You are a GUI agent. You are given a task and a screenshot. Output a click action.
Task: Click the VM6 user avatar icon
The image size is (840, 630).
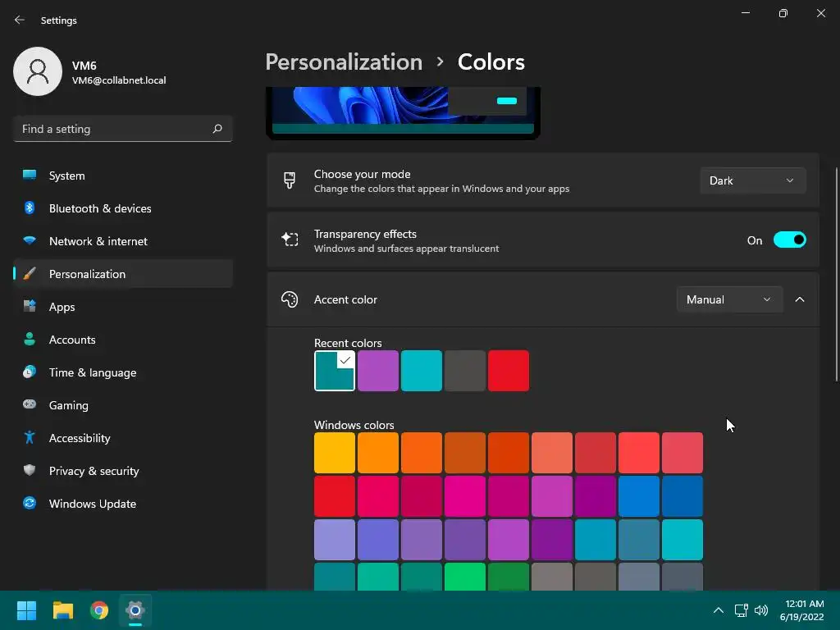point(38,71)
